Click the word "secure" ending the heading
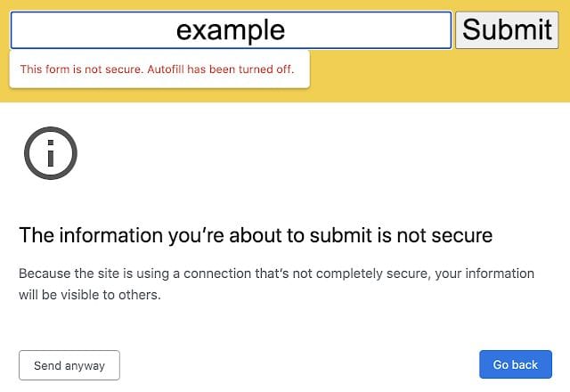The height and width of the screenshot is (392, 570). [x=462, y=236]
